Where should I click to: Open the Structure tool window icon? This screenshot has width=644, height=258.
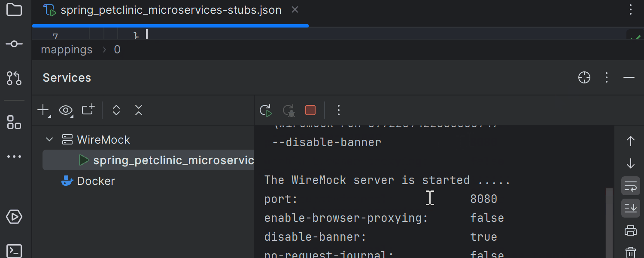(14, 122)
